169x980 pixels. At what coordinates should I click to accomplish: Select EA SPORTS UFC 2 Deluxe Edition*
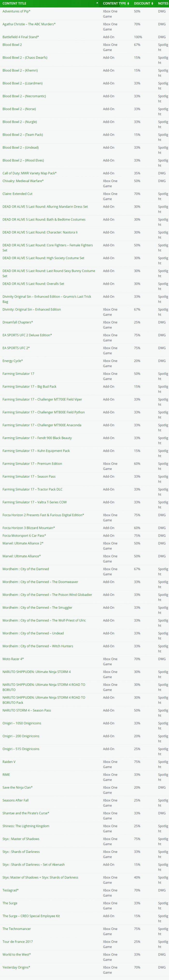coord(27,335)
